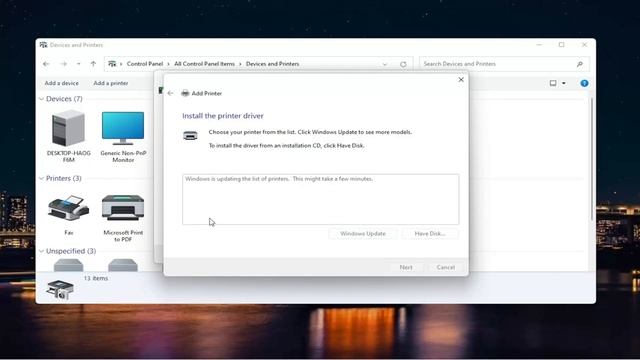The height and width of the screenshot is (360, 640).
Task: Click the Devices and Printers title bar icon
Action: click(x=43, y=45)
